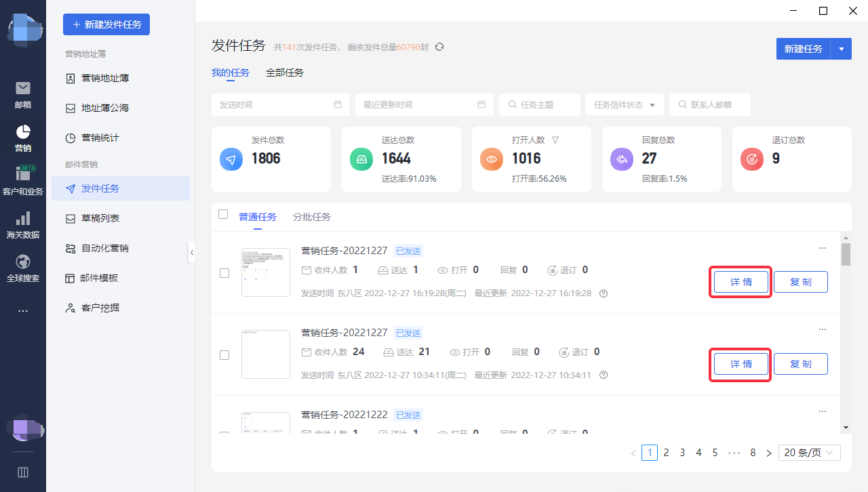Open the 任务信件状态 dropdown
Image resolution: width=868 pixels, height=492 pixels.
[625, 105]
